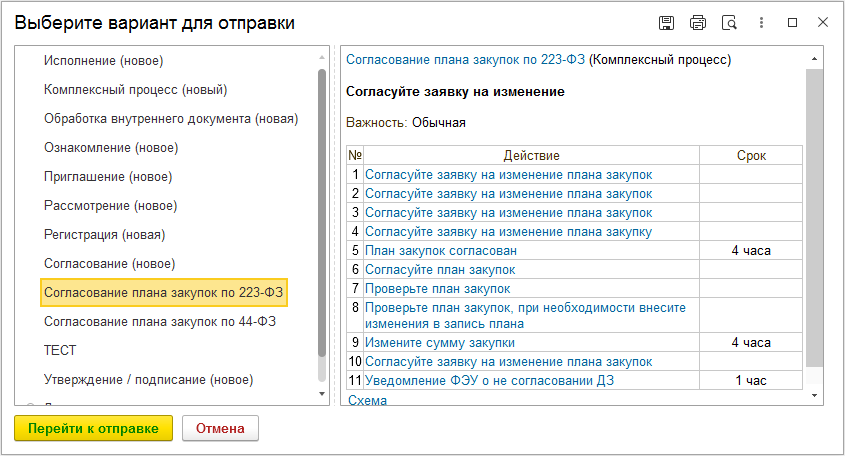Maximize the dialog window
The height and width of the screenshot is (456, 845).
[792, 23]
